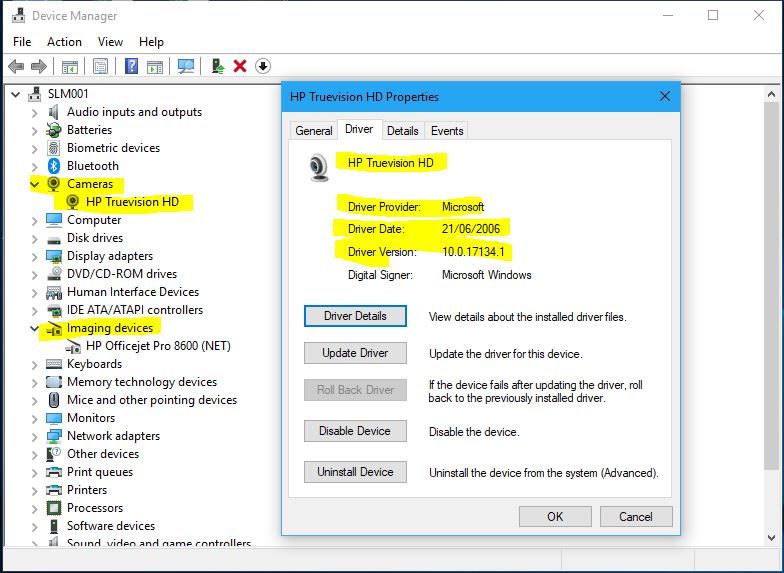
Task: Open the Properties sheet toolbar icon
Action: (x=100, y=66)
